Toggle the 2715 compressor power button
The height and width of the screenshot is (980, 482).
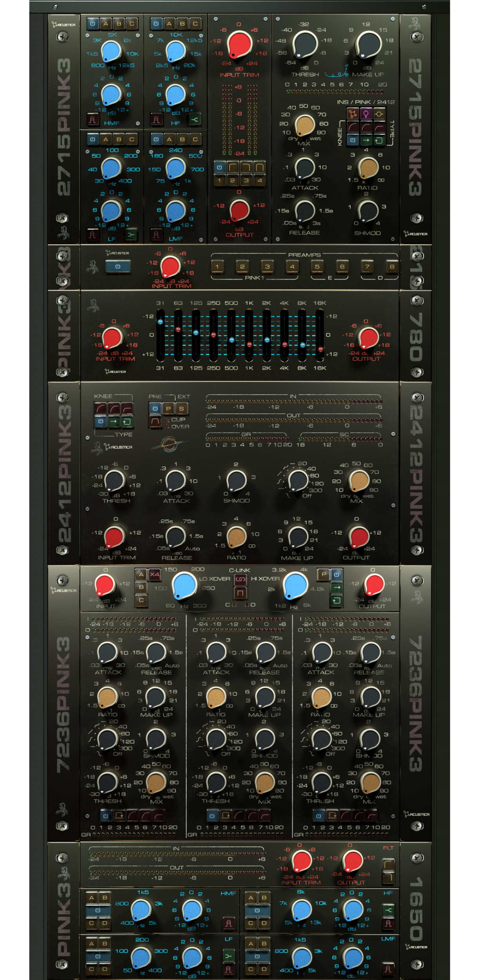(x=353, y=140)
